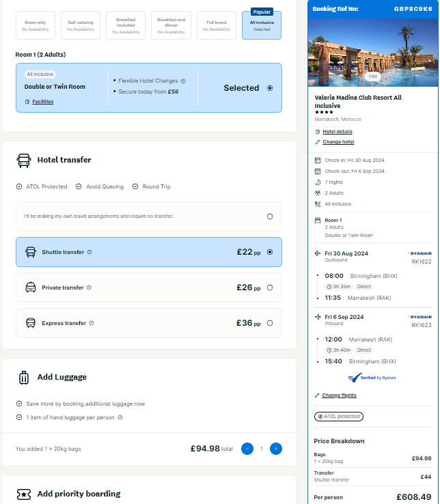
Task: Select the Double or Twin Room radio
Action: [270, 88]
